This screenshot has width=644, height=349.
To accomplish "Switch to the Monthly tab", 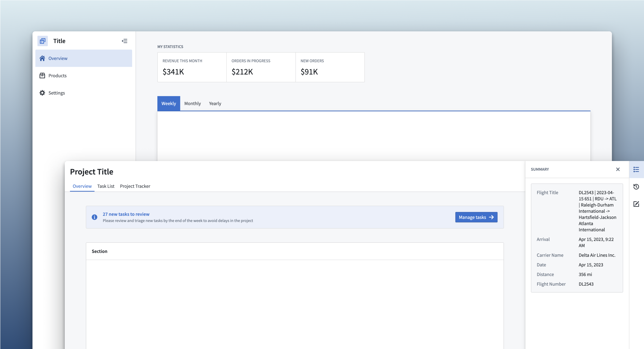I will tap(192, 104).
